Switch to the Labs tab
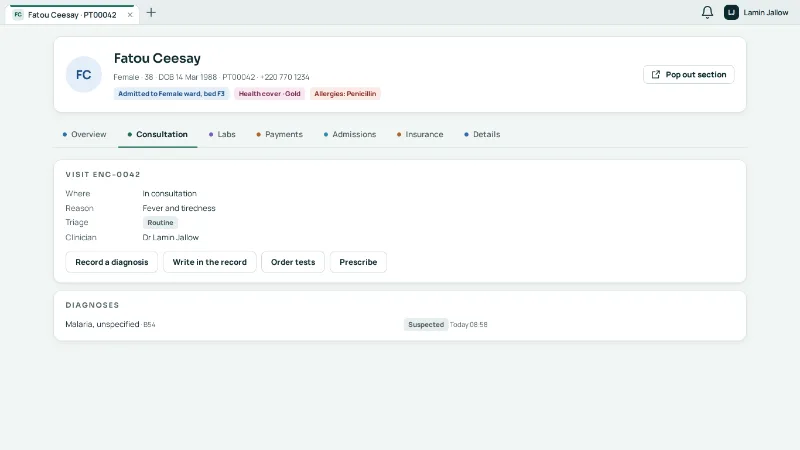The width and height of the screenshot is (800, 450). coord(222,134)
